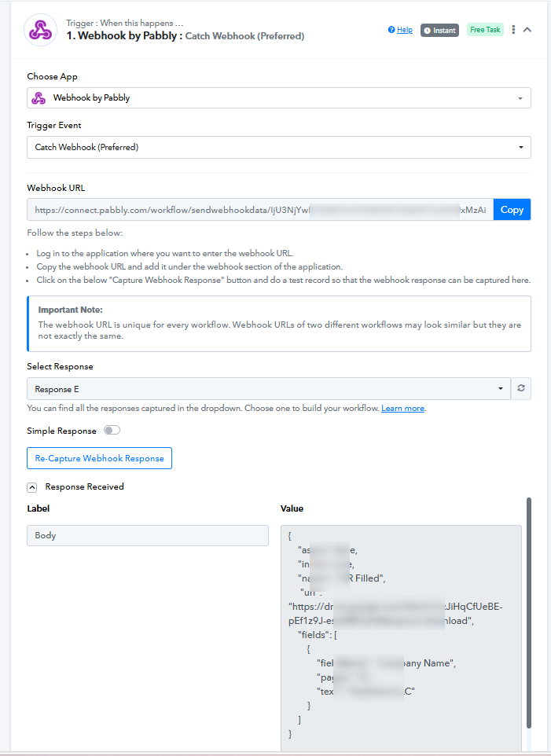Copy the webhook URL
Image resolution: width=551 pixels, height=756 pixels.
tap(512, 210)
